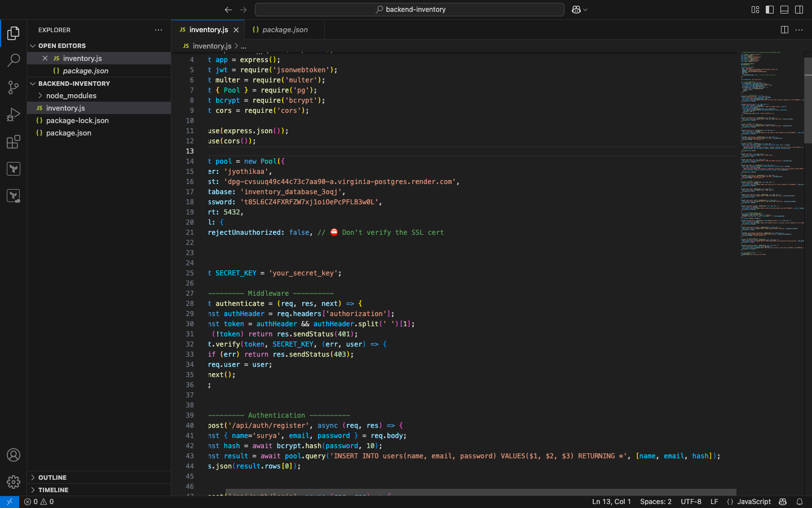Open the Manage settings gear
This screenshot has height=508, width=812.
tap(14, 482)
